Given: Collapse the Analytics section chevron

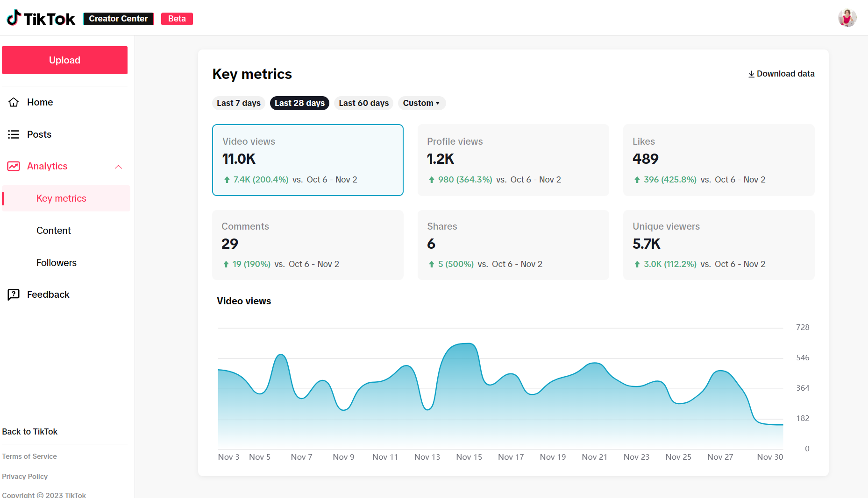Looking at the screenshot, I should pyautogui.click(x=118, y=167).
